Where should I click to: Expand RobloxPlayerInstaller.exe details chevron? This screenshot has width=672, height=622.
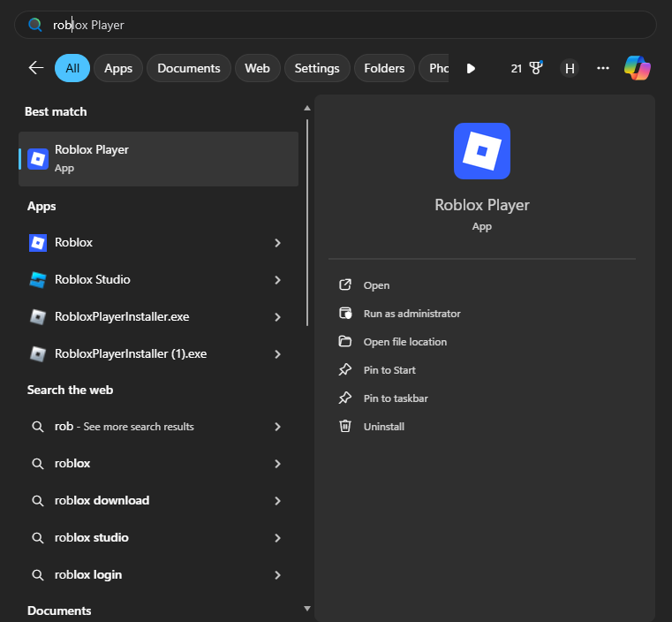click(277, 317)
